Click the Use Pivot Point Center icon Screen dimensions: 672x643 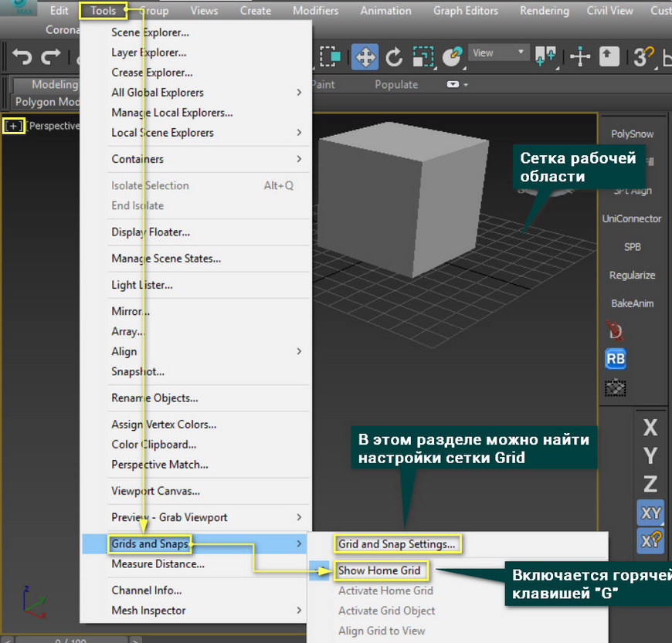click(545, 56)
